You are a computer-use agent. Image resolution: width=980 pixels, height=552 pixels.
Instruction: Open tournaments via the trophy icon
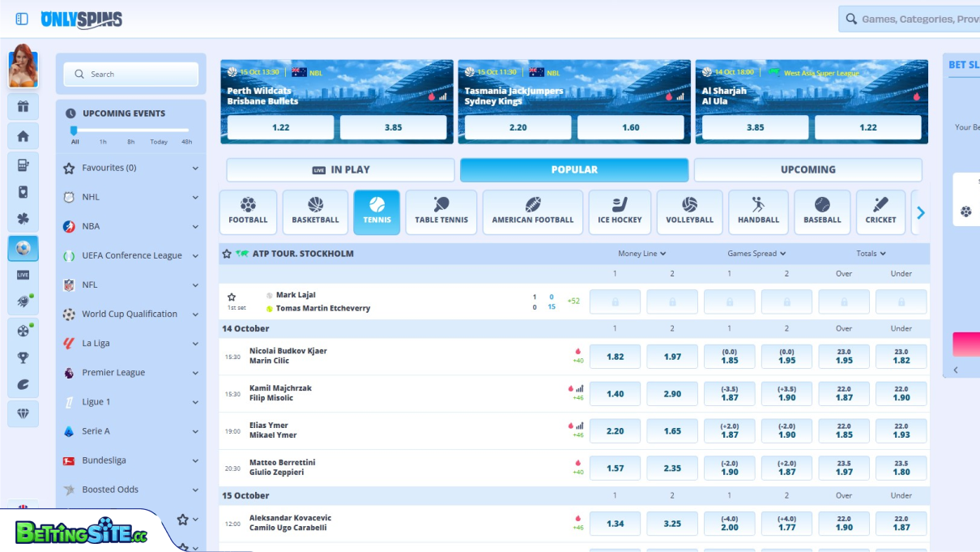[x=23, y=358]
